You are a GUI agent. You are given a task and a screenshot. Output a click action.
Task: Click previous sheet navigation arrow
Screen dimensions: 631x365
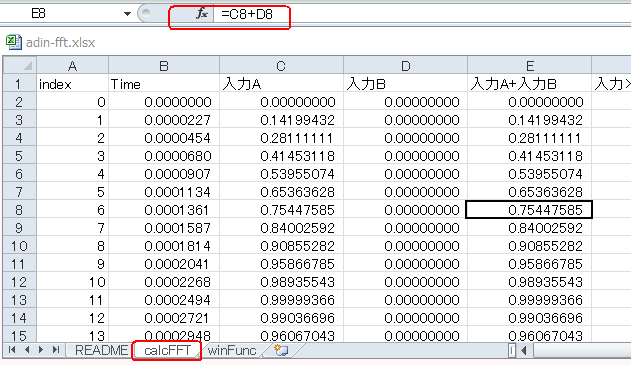point(27,350)
